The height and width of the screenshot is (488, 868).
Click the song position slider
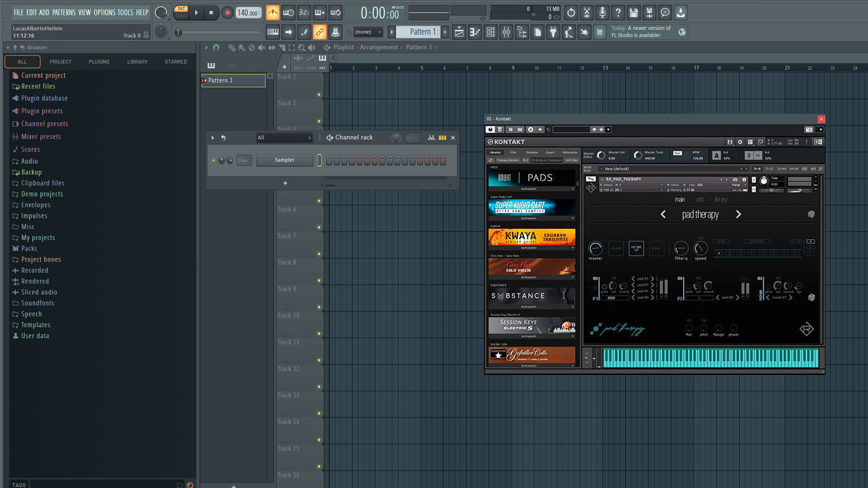pyautogui.click(x=218, y=32)
